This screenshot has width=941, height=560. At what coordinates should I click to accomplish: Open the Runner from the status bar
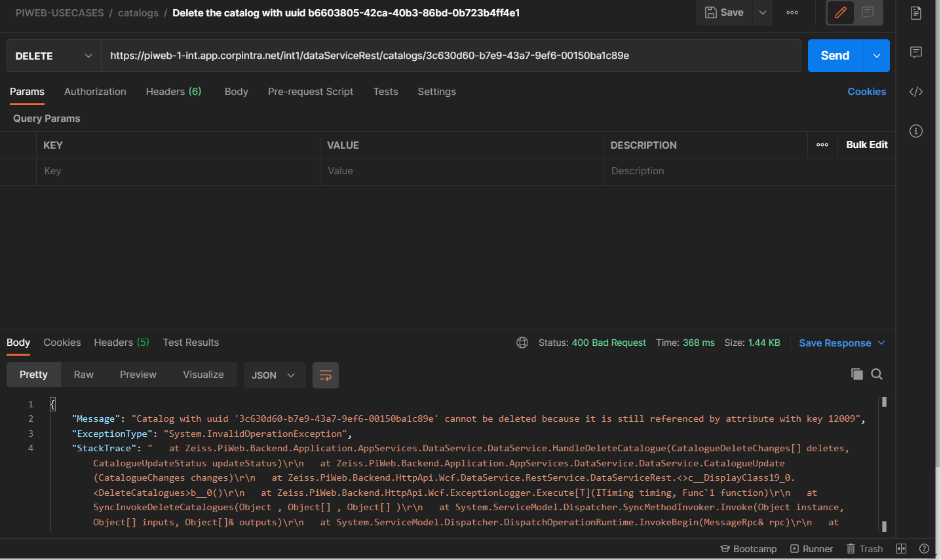pos(812,548)
